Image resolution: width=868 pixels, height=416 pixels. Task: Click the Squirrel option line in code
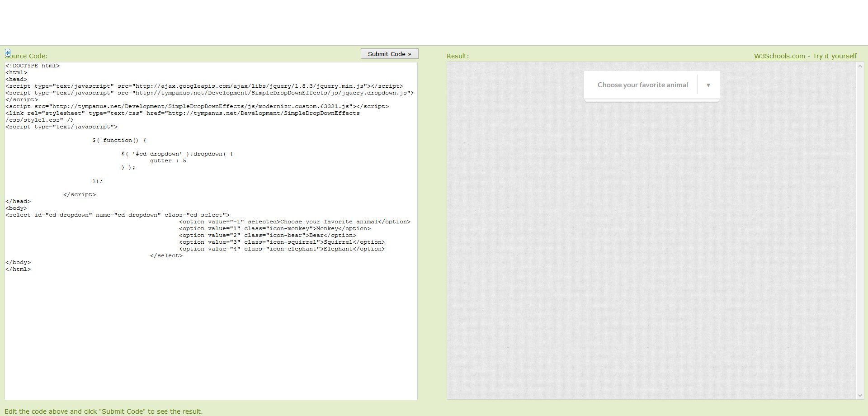(x=282, y=242)
